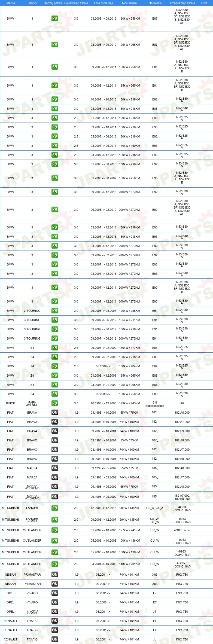Click petrol icon in BMW 3 140kW / 190KM row
213x644 pixels.
pyautogui.click(x=54, y=146)
